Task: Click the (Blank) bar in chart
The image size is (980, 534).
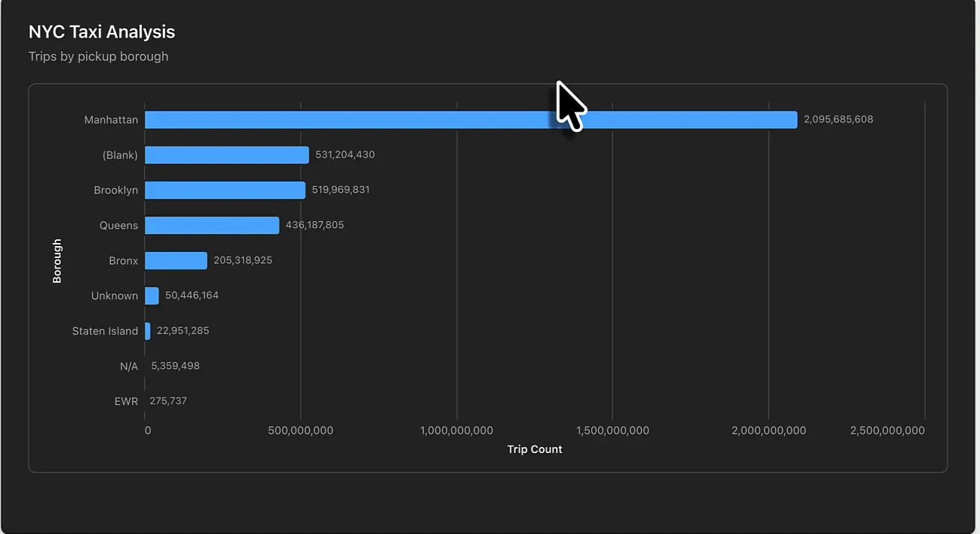Action: click(x=227, y=155)
